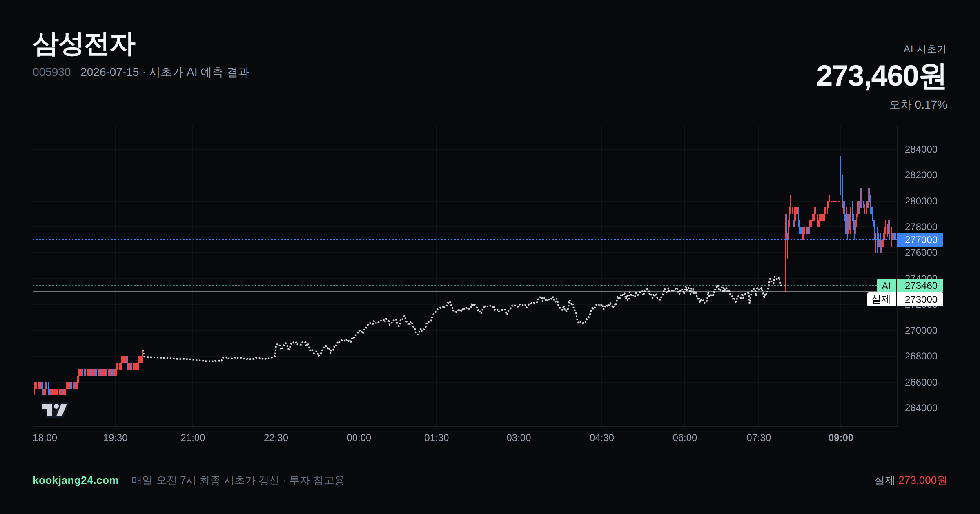Click the 284000 price axis label
This screenshot has height=514, width=980.
[921, 149]
